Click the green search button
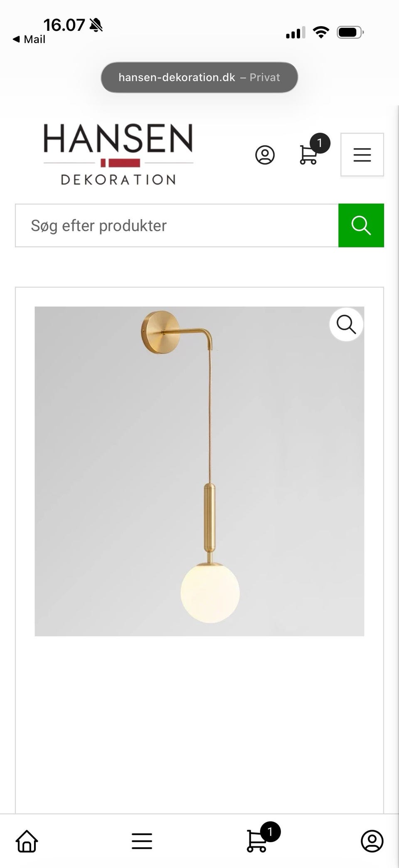 361,225
